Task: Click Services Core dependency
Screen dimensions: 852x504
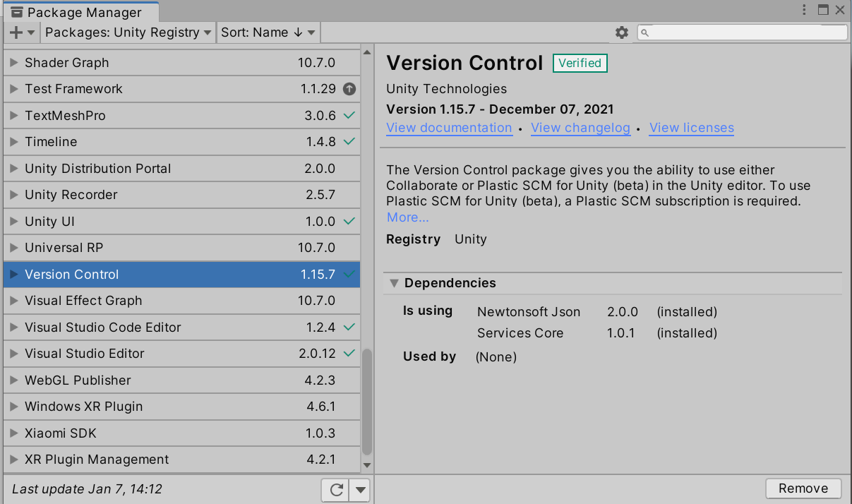Action: click(520, 333)
